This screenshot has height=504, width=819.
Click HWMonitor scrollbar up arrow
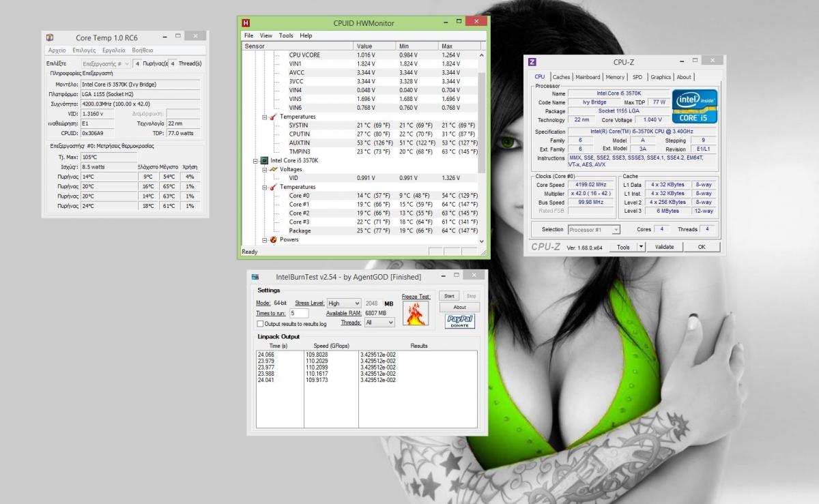click(x=482, y=55)
